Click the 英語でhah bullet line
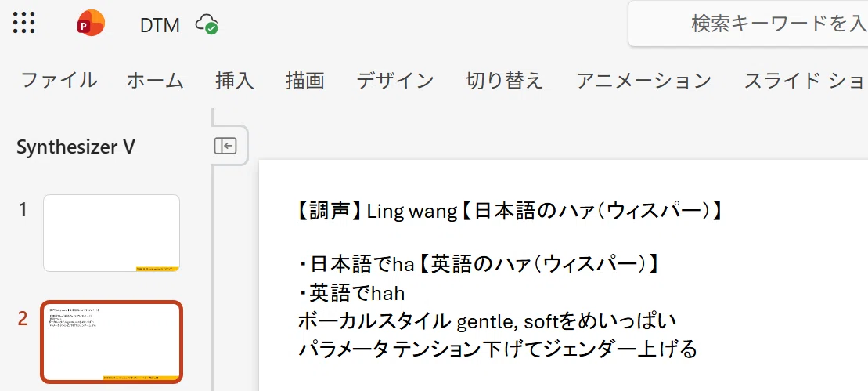This screenshot has height=391, width=868. 351,293
